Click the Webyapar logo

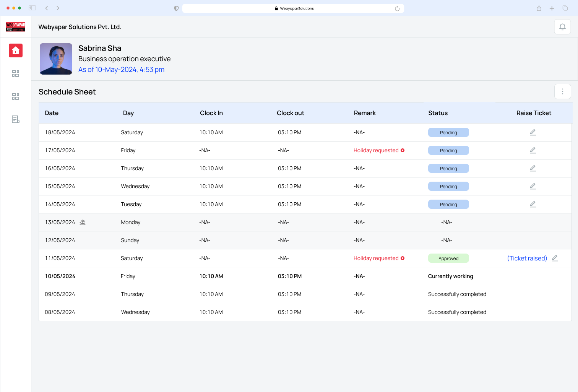16,27
